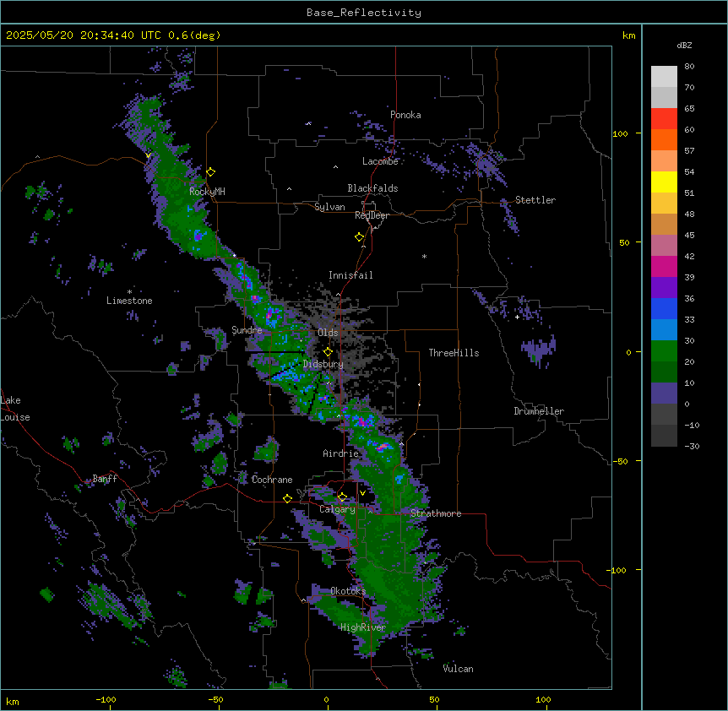The width and height of the screenshot is (728, 711).
Task: Click the magenta 39-42 dBZ legend swatch
Action: pyautogui.click(x=664, y=266)
